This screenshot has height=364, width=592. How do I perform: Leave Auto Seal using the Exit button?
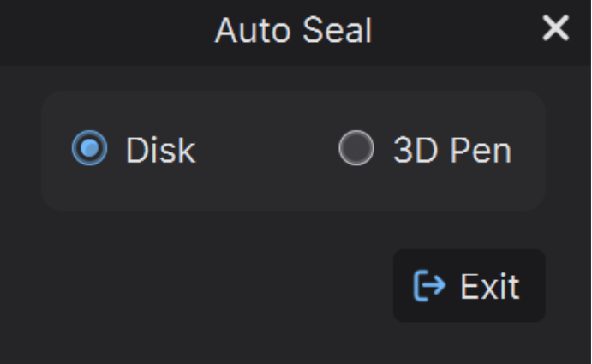point(469,286)
